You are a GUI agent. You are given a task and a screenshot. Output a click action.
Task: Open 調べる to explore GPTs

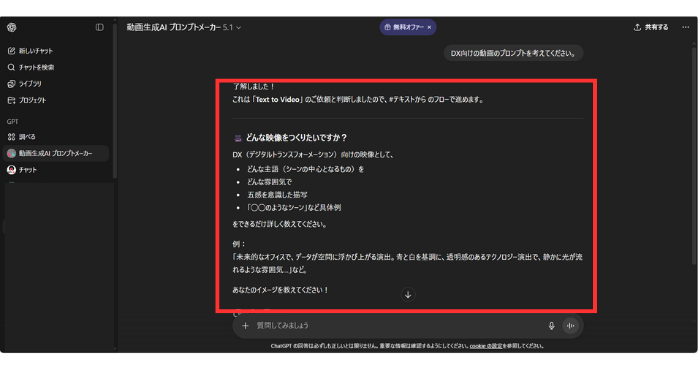21,137
